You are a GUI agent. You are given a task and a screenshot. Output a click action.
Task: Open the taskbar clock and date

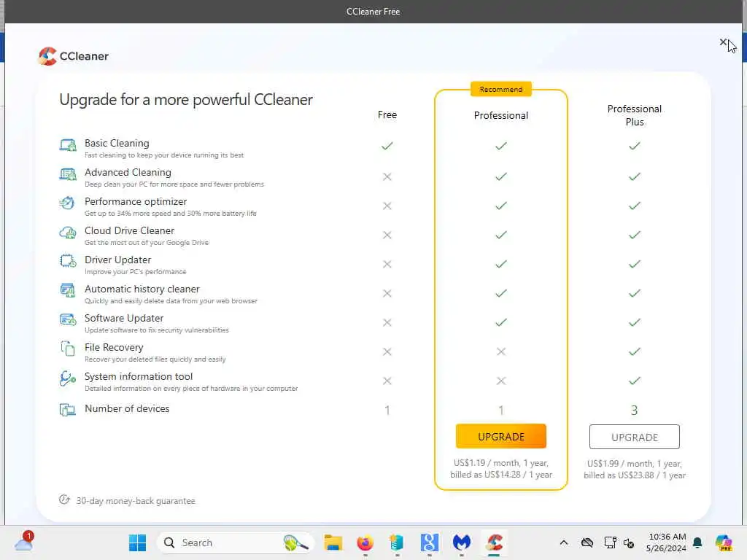click(x=666, y=542)
